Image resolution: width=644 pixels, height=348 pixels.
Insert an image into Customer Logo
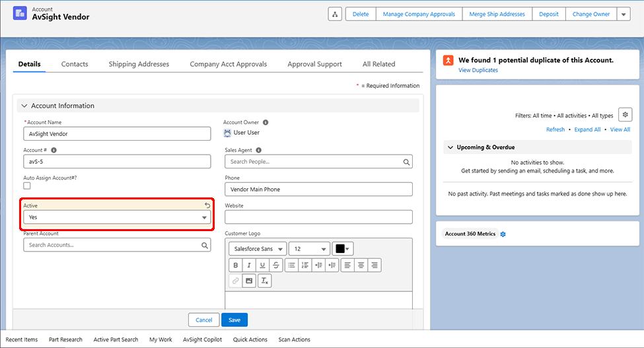point(249,281)
